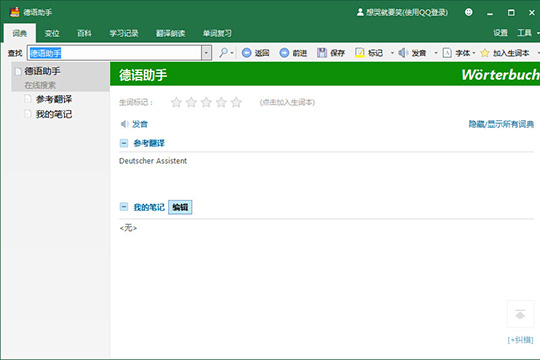Click the [+纠错] correction link
The image size is (540, 360).
520,340
